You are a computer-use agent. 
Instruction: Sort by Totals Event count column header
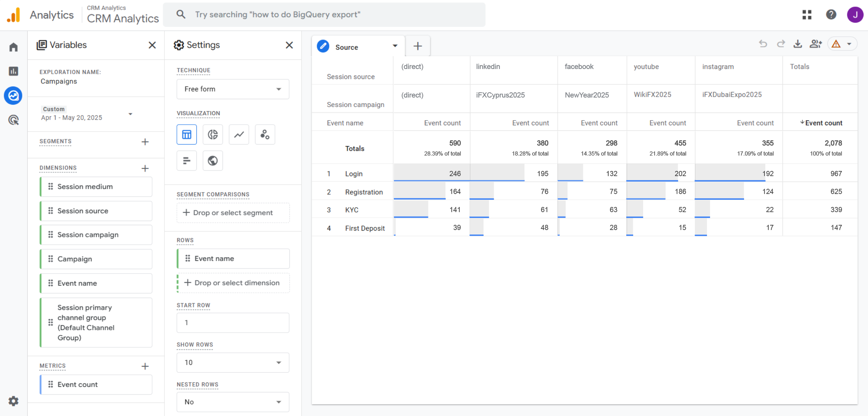pyautogui.click(x=821, y=123)
